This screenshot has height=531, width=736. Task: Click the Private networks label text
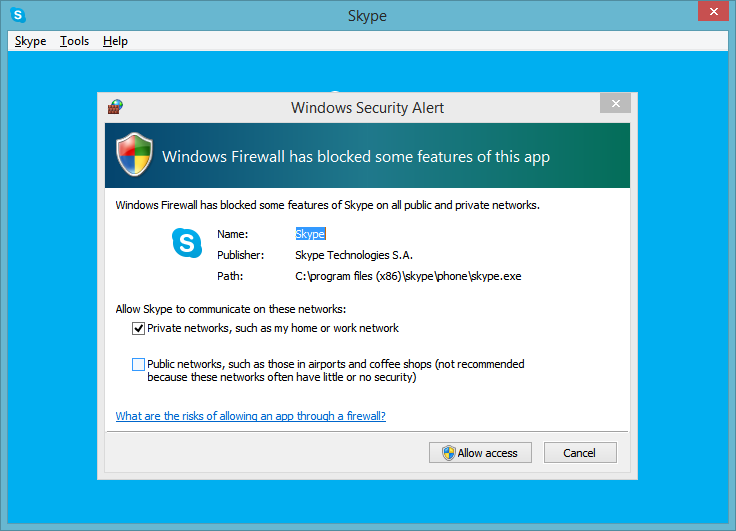(273, 328)
